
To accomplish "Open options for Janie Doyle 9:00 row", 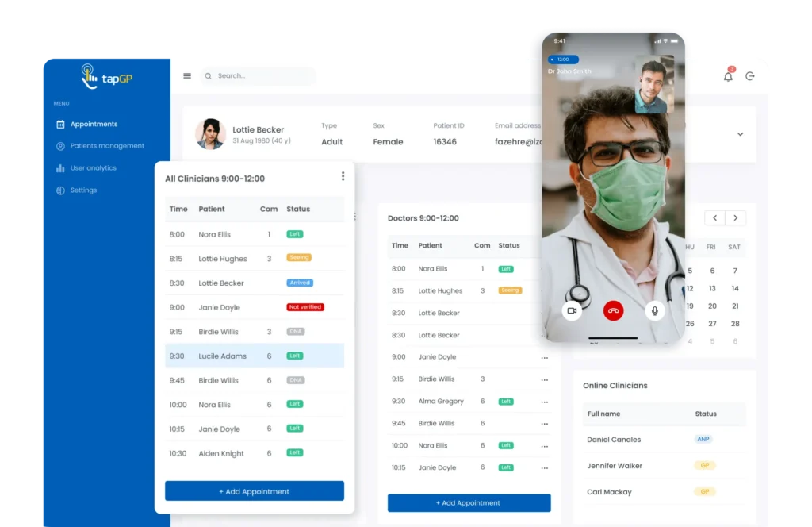I will tap(544, 357).
